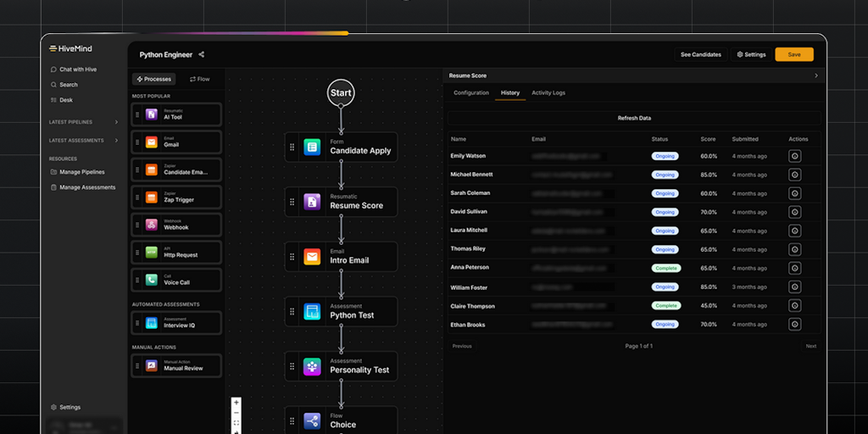Open Search in the sidebar
This screenshot has height=434, width=868.
coord(64,85)
